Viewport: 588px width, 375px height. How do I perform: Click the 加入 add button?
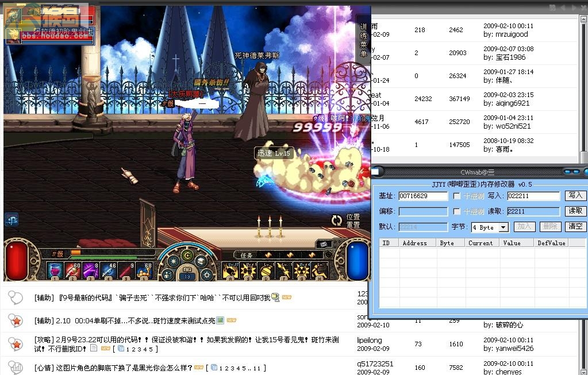pyautogui.click(x=524, y=226)
